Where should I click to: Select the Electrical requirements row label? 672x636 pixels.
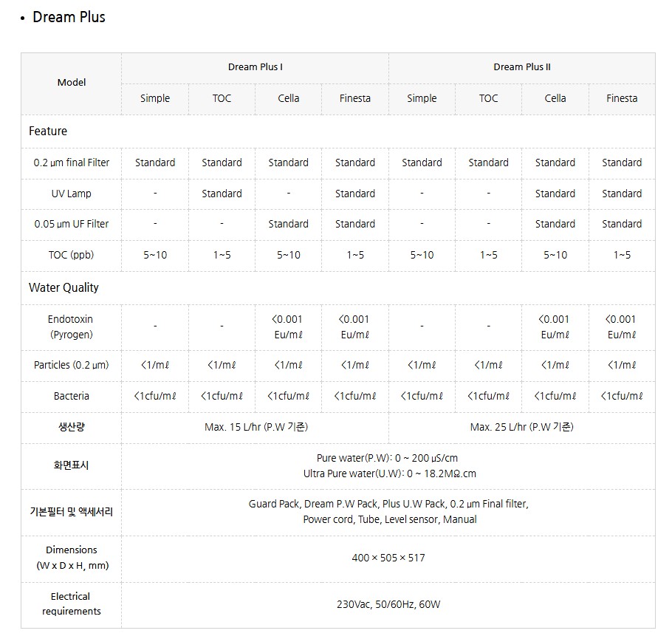72,603
